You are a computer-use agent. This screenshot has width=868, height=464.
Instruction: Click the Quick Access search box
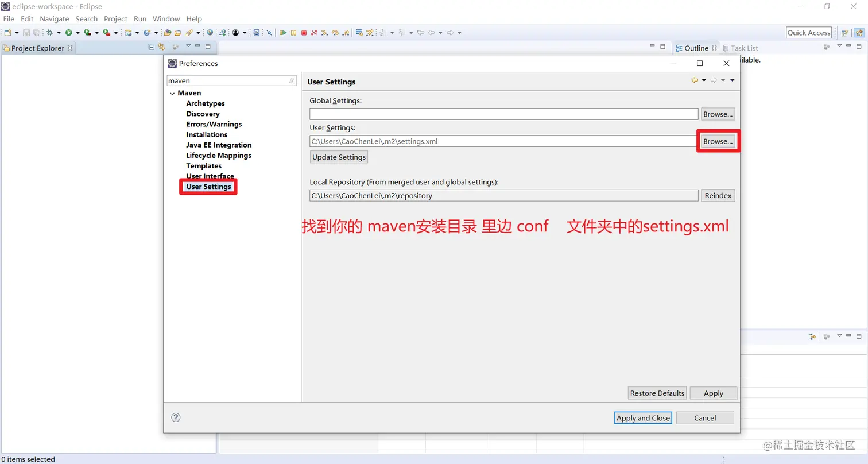tap(809, 33)
